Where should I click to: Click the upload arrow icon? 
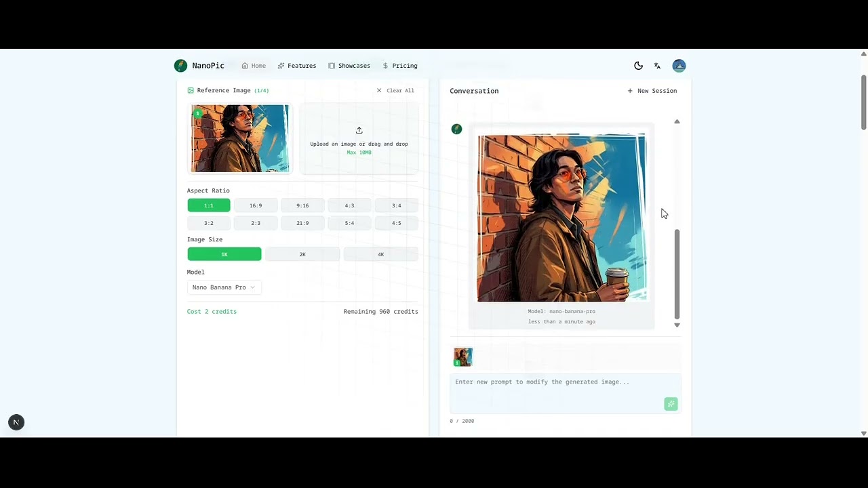359,130
